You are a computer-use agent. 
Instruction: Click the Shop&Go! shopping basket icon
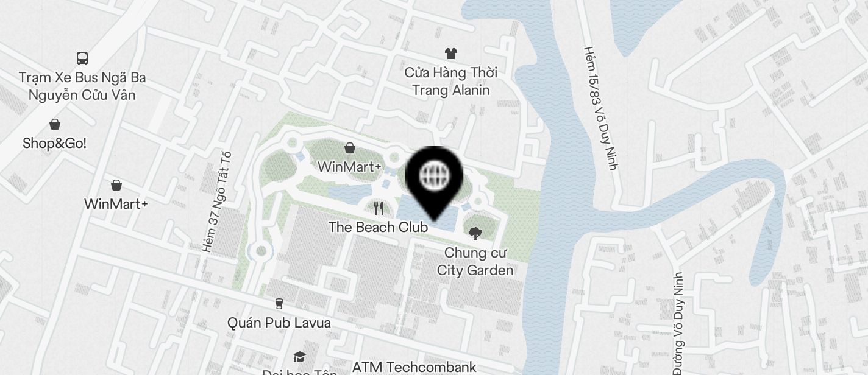55,124
